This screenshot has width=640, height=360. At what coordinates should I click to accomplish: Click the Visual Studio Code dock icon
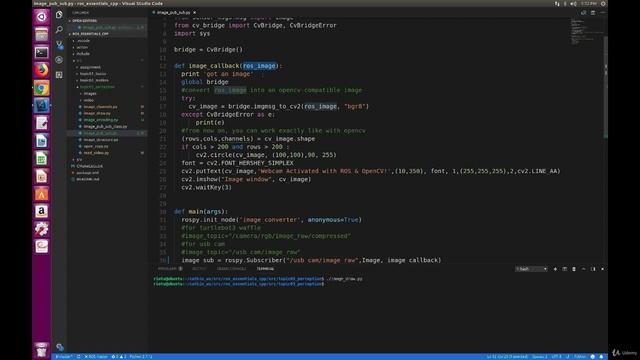click(41, 105)
